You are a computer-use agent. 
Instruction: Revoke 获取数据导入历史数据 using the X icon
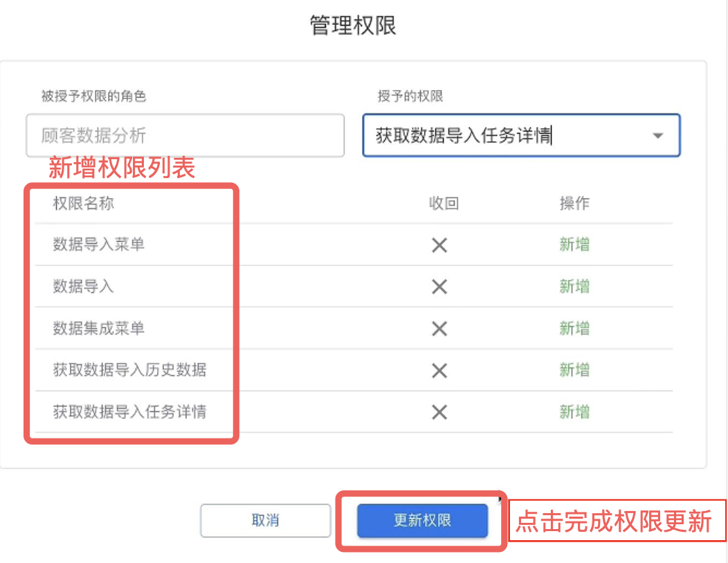click(x=439, y=370)
